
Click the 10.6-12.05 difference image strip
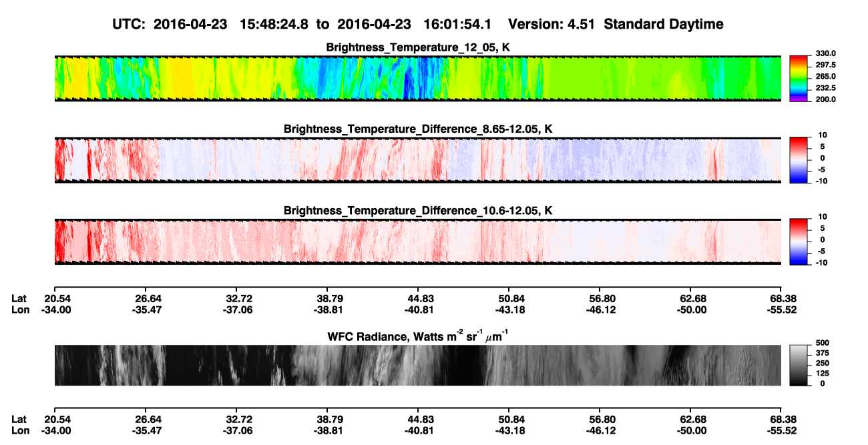[x=418, y=241]
